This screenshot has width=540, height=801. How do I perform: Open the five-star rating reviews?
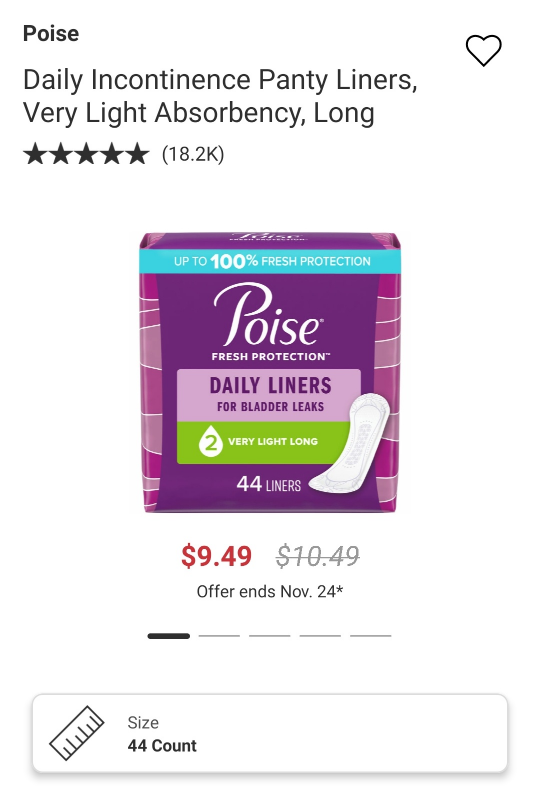pos(86,154)
